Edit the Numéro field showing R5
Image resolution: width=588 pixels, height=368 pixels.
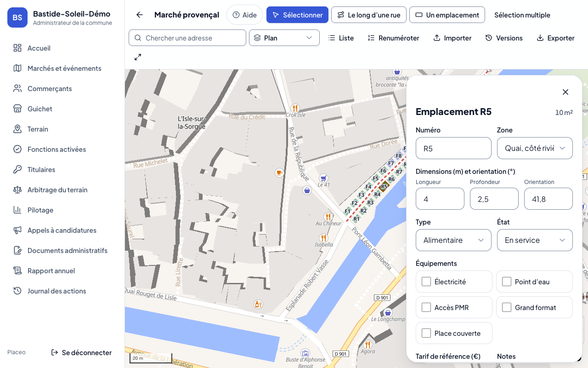(453, 148)
